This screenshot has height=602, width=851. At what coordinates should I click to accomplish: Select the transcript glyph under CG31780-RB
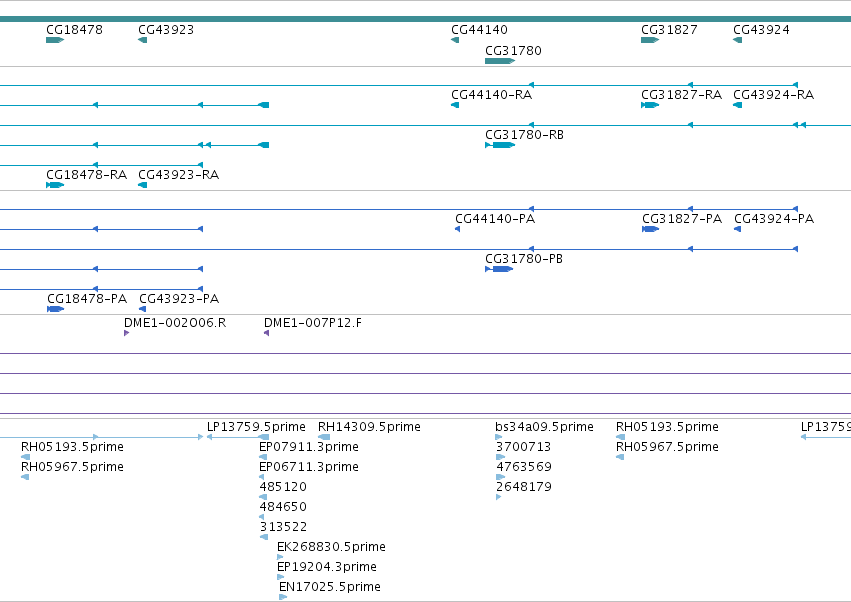[500, 145]
